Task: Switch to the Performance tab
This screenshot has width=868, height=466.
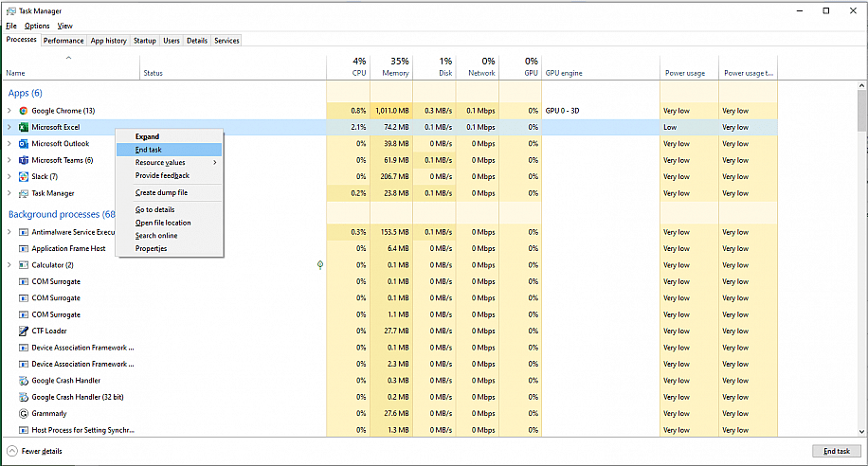Action: [x=63, y=41]
